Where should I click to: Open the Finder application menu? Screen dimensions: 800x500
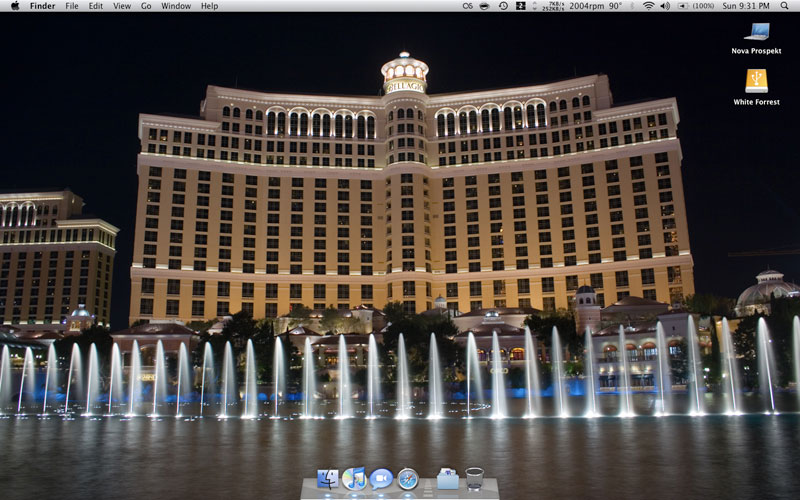point(42,6)
